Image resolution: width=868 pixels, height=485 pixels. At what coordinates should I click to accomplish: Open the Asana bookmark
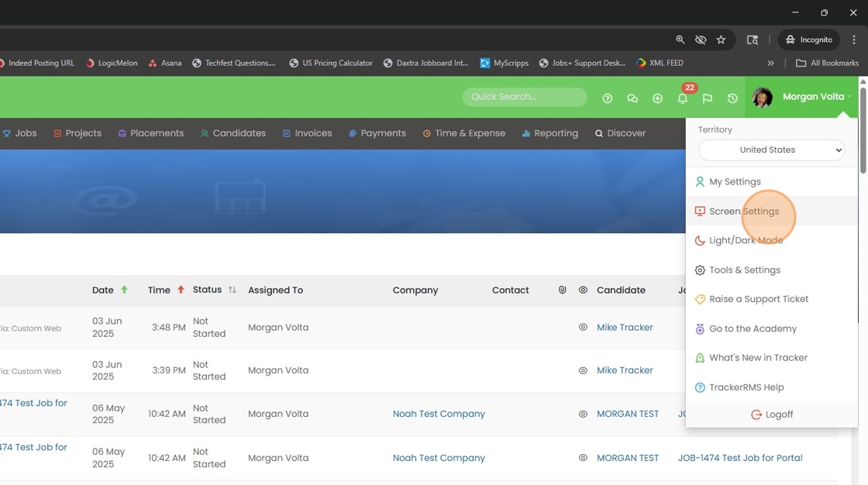click(x=165, y=63)
